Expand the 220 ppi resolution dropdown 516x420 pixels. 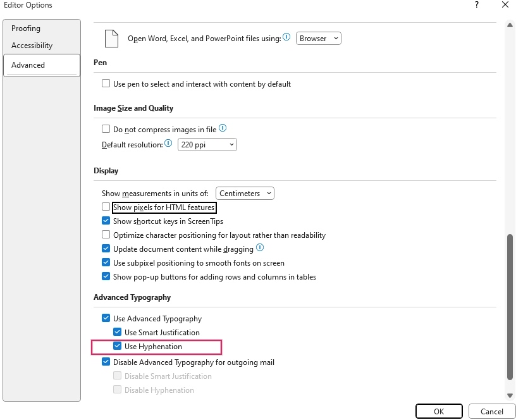[207, 145]
